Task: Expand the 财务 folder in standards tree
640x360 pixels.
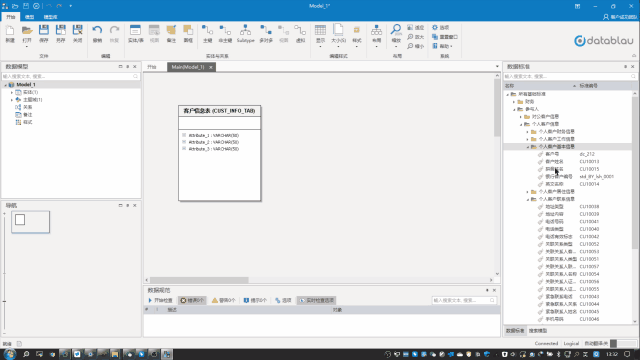Action: 514,102
